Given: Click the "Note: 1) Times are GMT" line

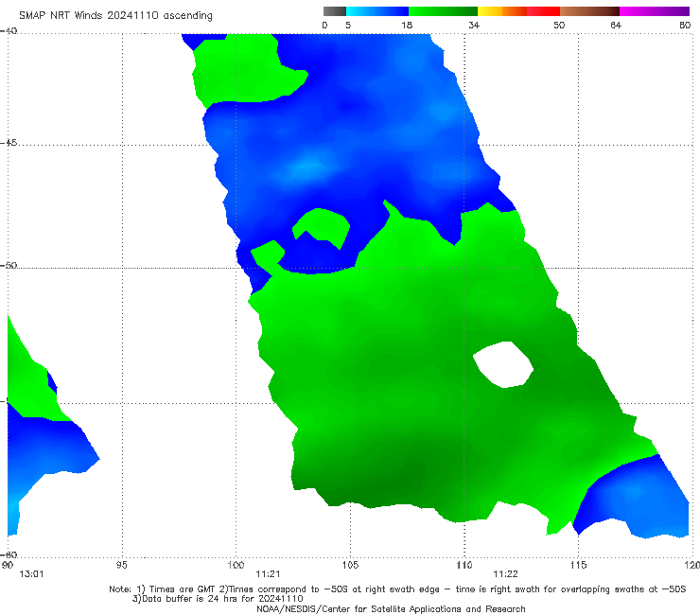Looking at the screenshot, I should click(397, 589).
